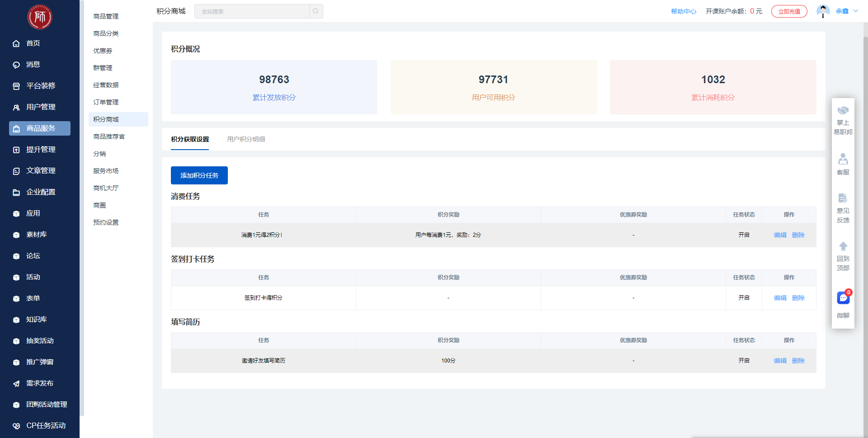Switch to 用户积分明细 tab

click(x=246, y=139)
